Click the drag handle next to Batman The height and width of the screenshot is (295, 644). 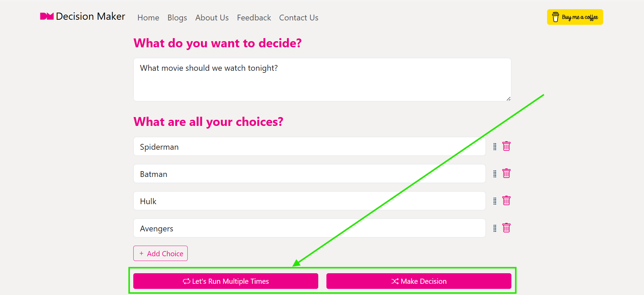[x=494, y=174]
